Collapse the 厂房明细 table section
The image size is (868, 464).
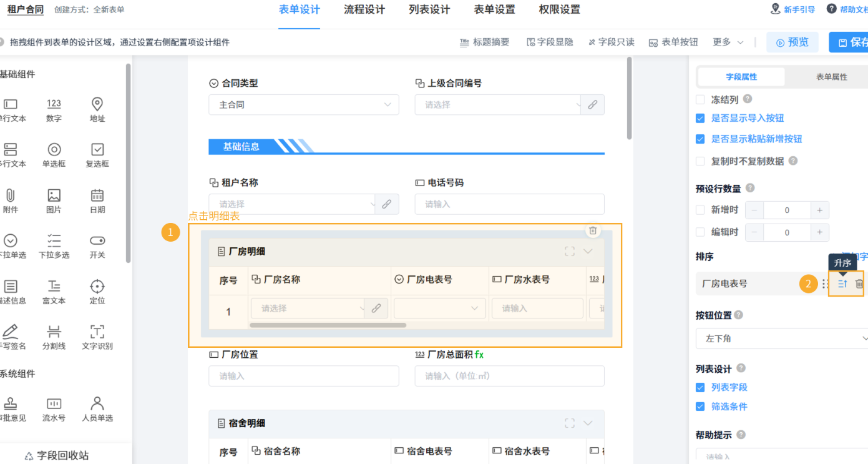pos(588,251)
